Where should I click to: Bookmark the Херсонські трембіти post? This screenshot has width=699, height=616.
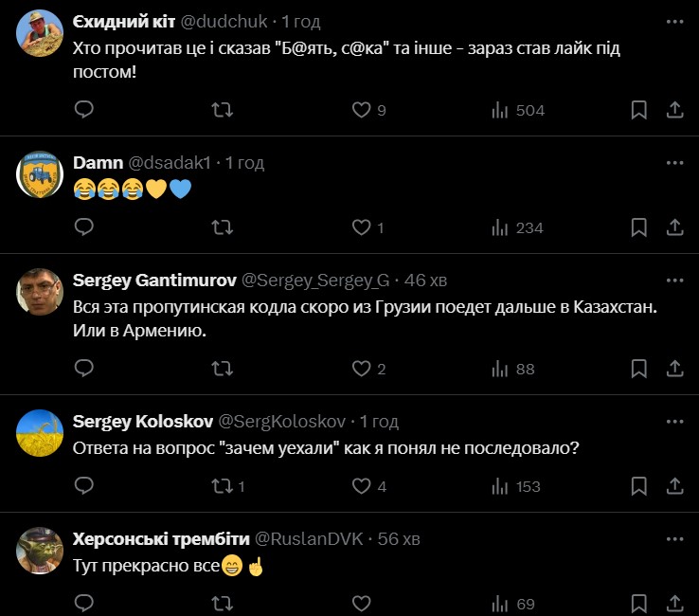coord(639,604)
